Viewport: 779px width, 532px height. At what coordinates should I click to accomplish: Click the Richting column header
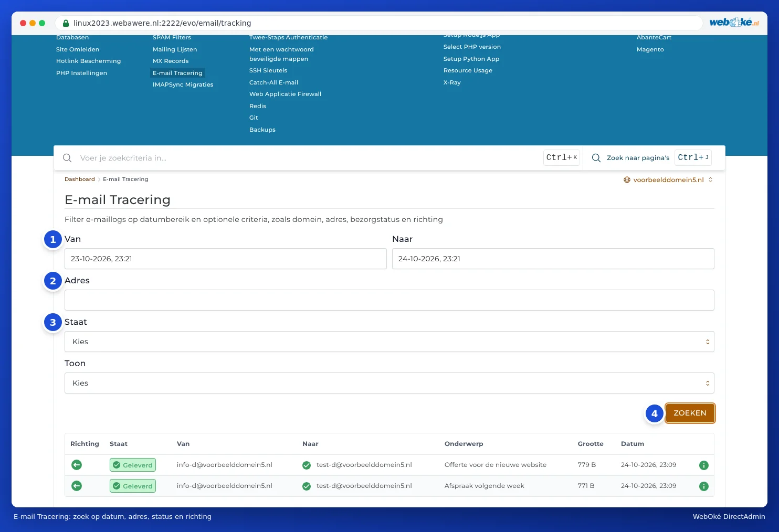tap(85, 444)
